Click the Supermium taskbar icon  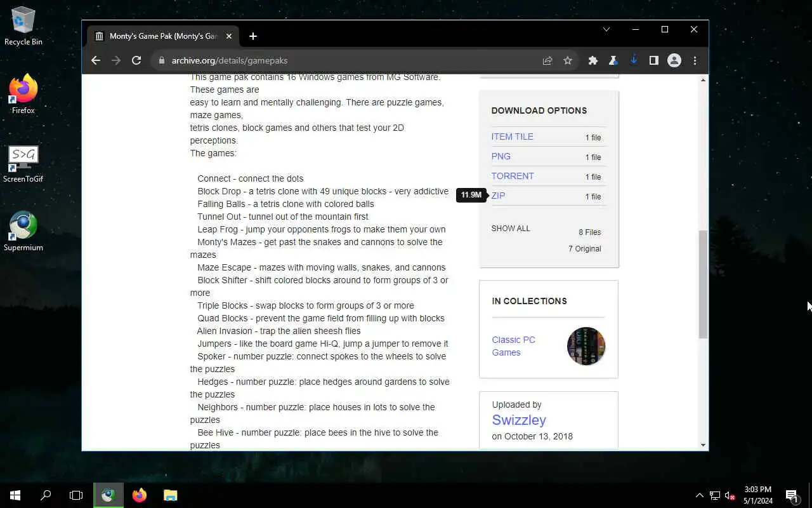click(108, 495)
